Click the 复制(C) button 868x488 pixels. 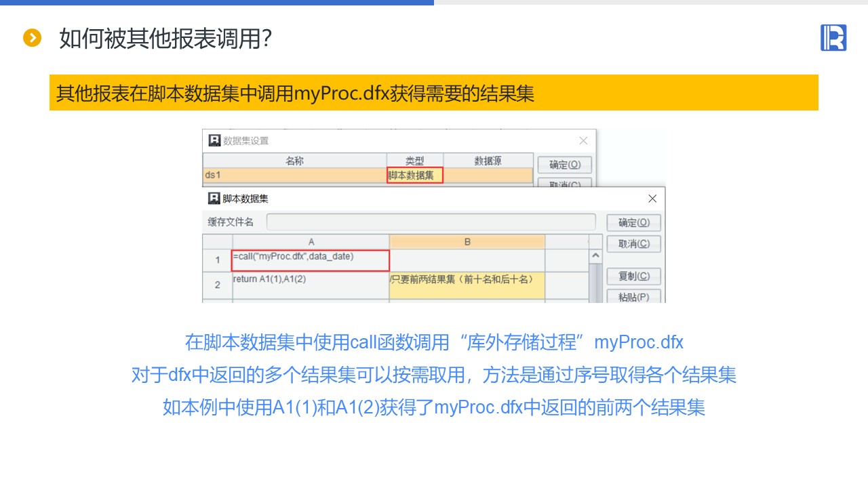point(633,277)
